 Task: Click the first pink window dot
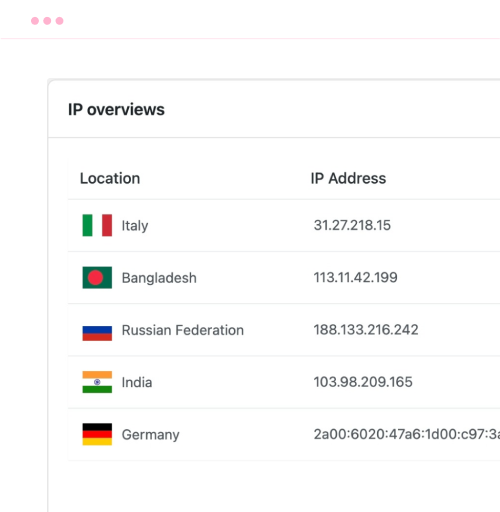(x=35, y=21)
